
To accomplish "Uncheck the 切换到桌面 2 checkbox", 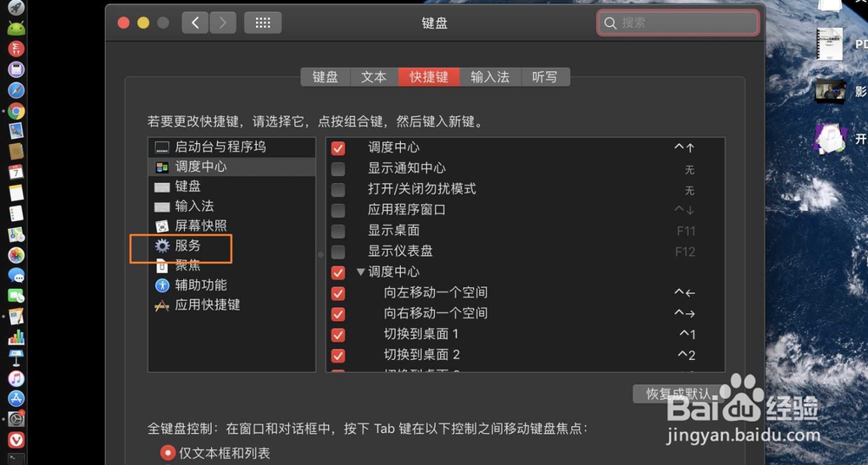I will [x=338, y=356].
